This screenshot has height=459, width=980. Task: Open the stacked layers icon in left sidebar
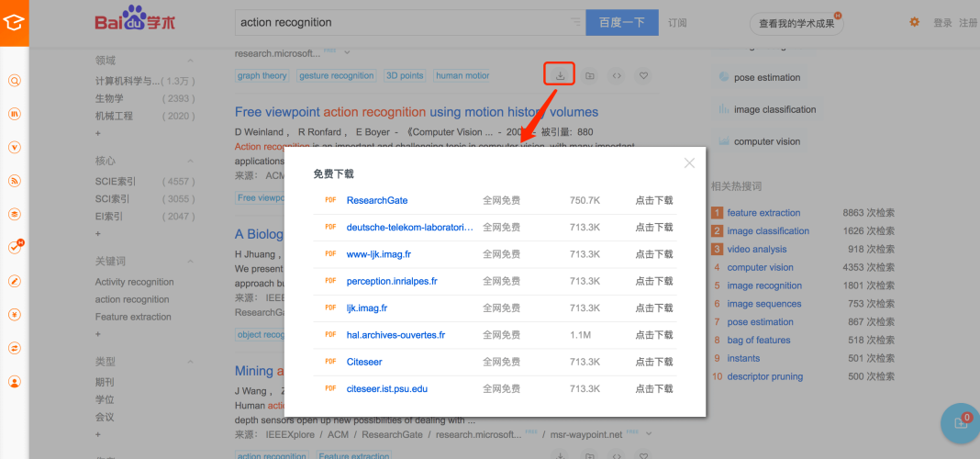[x=15, y=214]
